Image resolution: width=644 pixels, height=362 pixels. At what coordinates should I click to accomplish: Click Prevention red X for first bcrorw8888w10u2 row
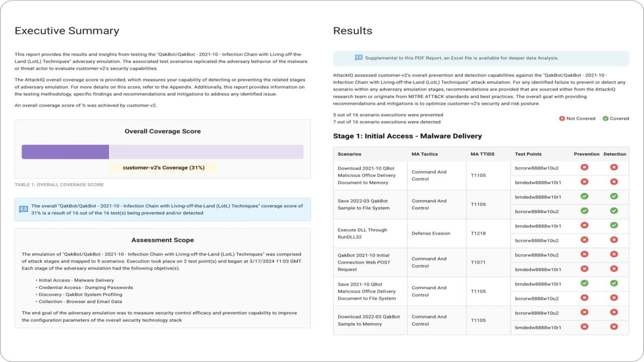pos(584,167)
